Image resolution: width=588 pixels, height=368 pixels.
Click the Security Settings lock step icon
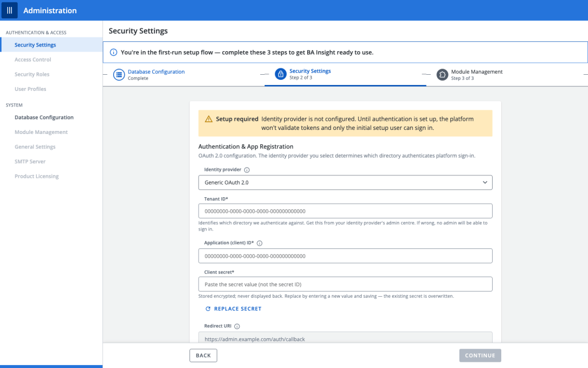coord(280,74)
